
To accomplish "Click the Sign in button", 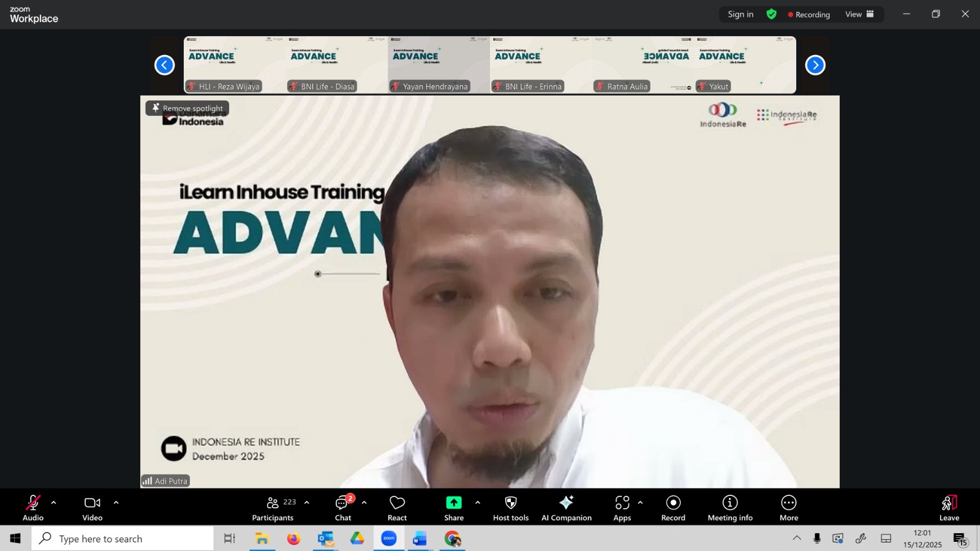I will tap(741, 14).
